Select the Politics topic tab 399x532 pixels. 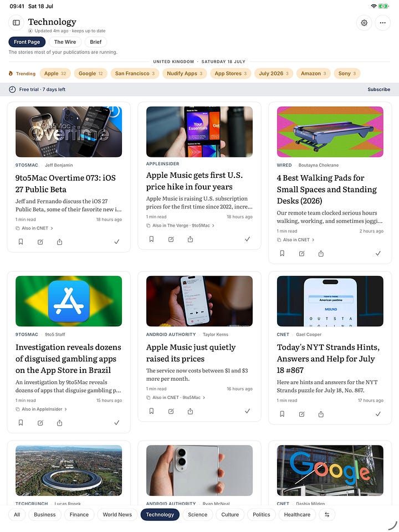(261, 514)
